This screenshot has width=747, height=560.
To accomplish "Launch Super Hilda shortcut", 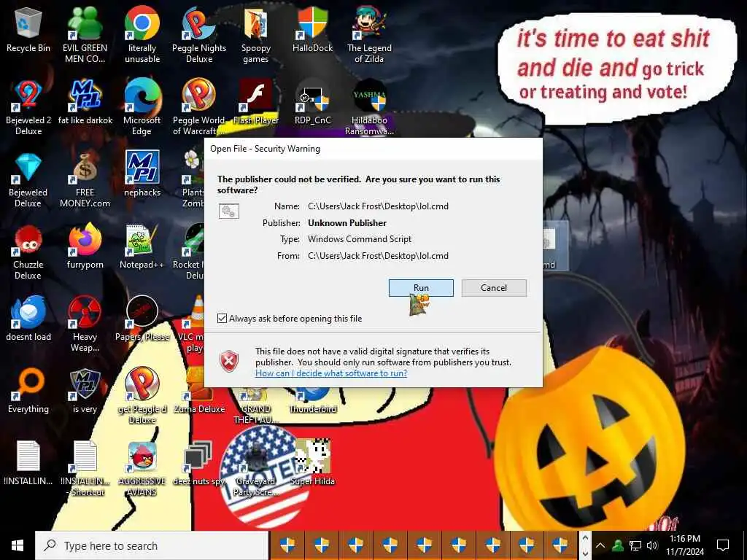I will 312,462.
